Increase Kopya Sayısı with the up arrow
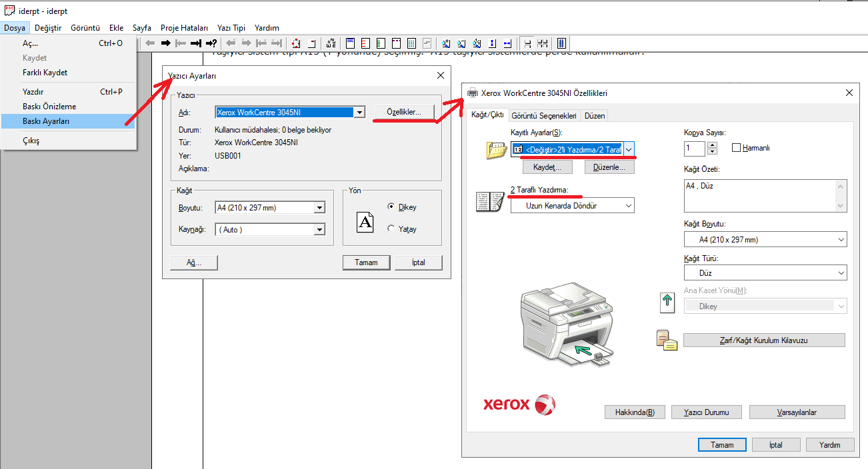 point(713,145)
